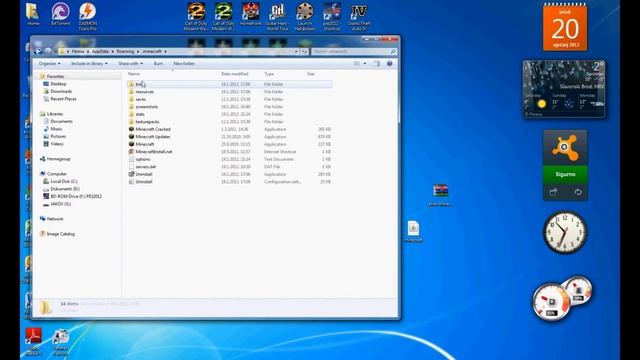The width and height of the screenshot is (640, 360).
Task: Sort by the Size column header
Action: 311,74
